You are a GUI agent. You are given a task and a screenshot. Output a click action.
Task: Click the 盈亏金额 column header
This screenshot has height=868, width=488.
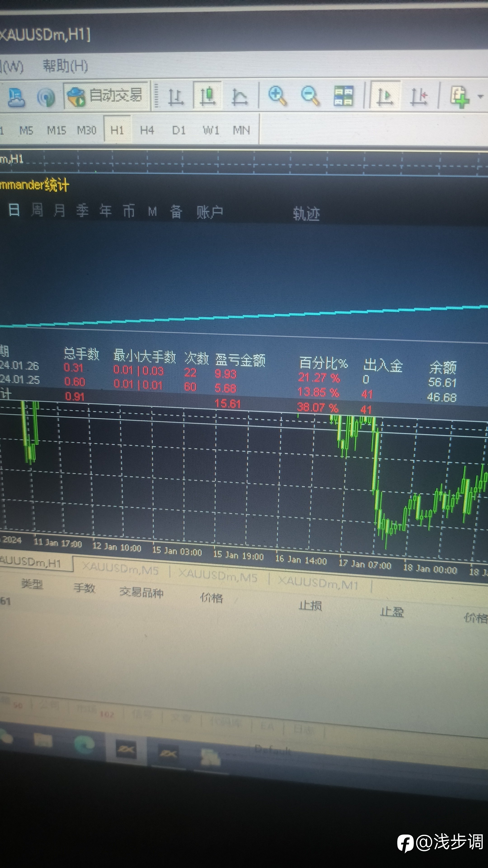coord(240,360)
